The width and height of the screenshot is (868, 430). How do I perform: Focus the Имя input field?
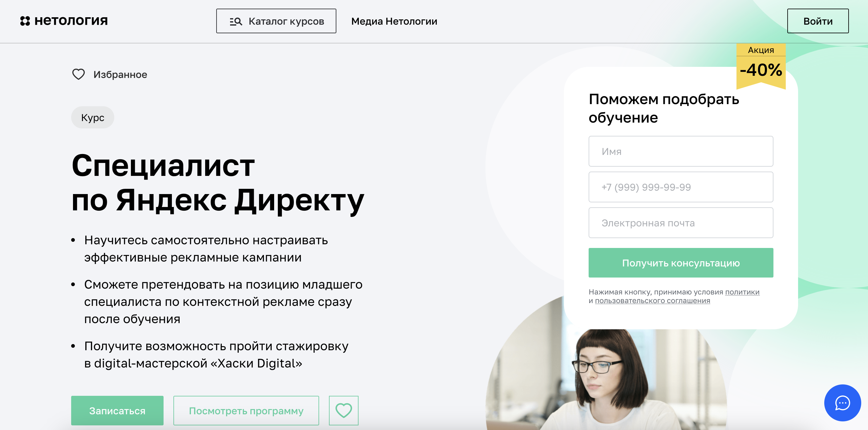click(681, 151)
